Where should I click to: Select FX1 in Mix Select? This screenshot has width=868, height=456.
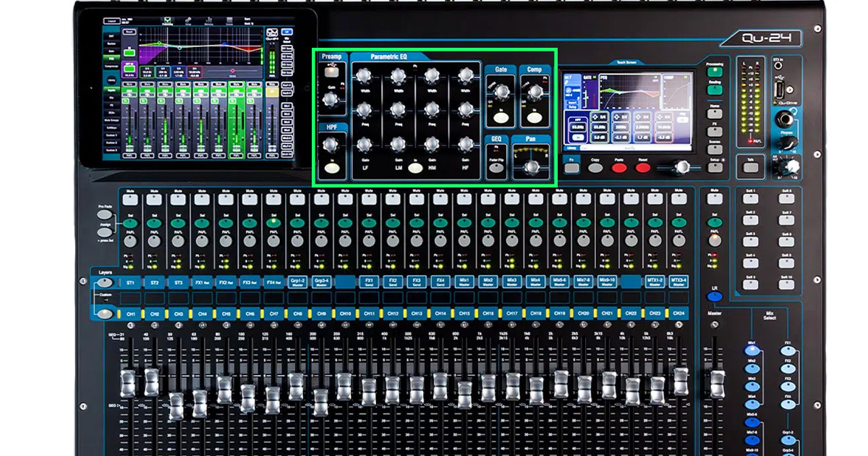[787, 349]
